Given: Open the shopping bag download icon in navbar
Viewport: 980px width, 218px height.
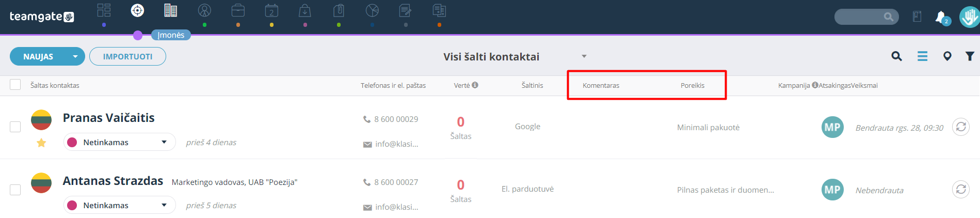Looking at the screenshot, I should [x=305, y=10].
